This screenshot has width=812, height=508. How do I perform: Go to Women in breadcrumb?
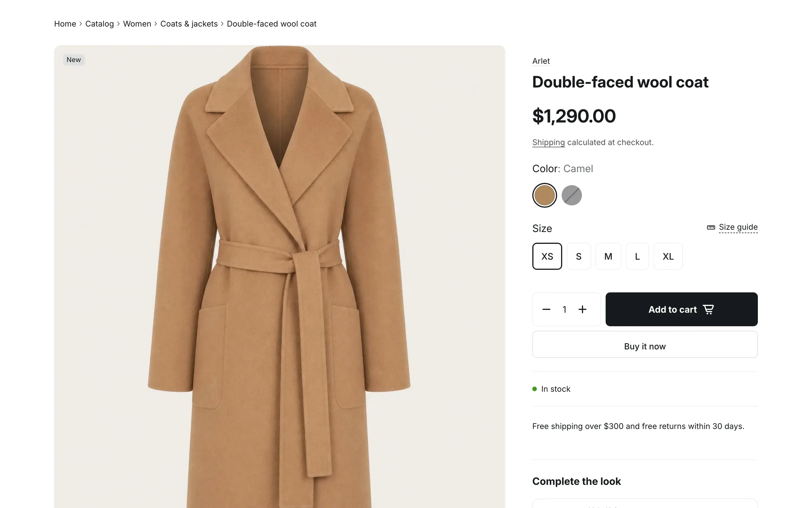click(137, 24)
